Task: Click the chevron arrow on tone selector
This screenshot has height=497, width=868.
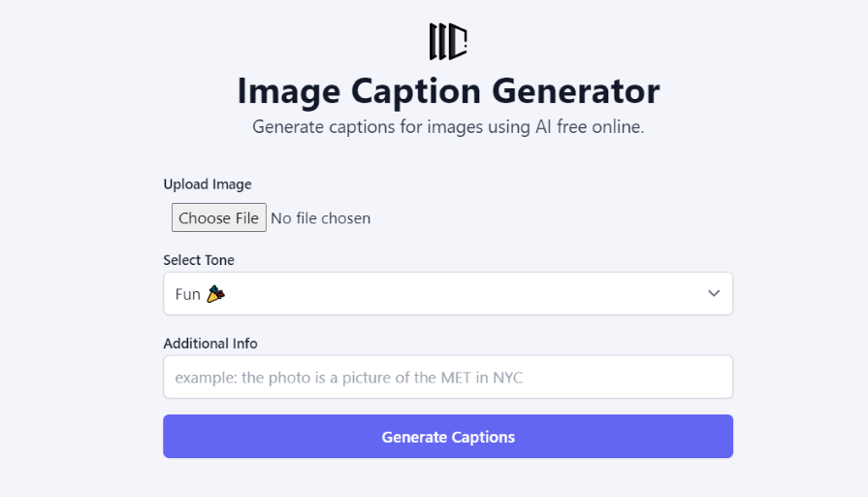Action: (714, 293)
